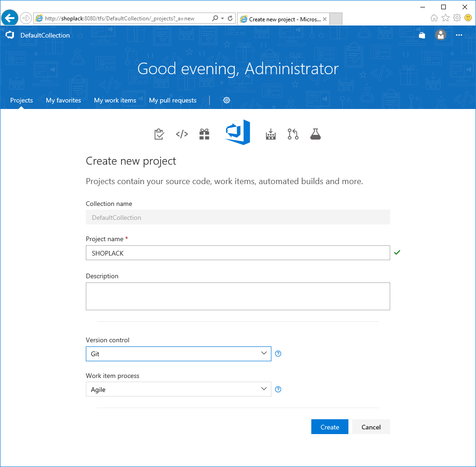Open the browser Tools gear icon
This screenshot has width=476, height=467.
coord(457,18)
